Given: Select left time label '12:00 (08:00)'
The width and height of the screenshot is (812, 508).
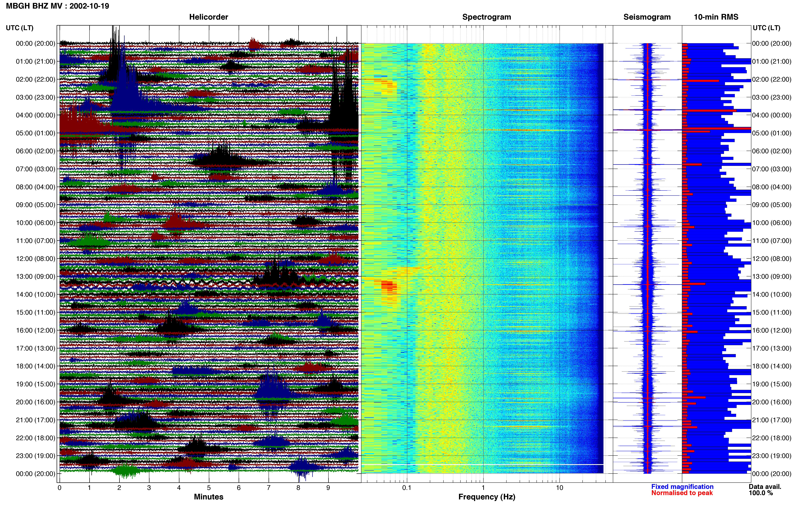Looking at the screenshot, I should 36,259.
